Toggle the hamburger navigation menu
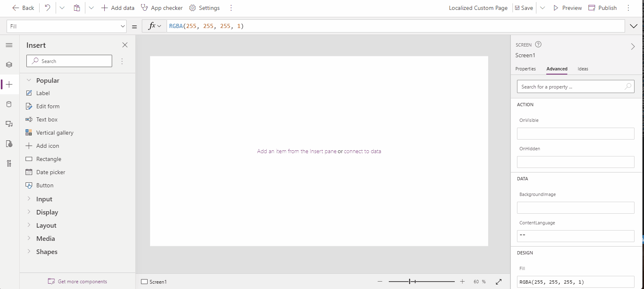 [9, 45]
